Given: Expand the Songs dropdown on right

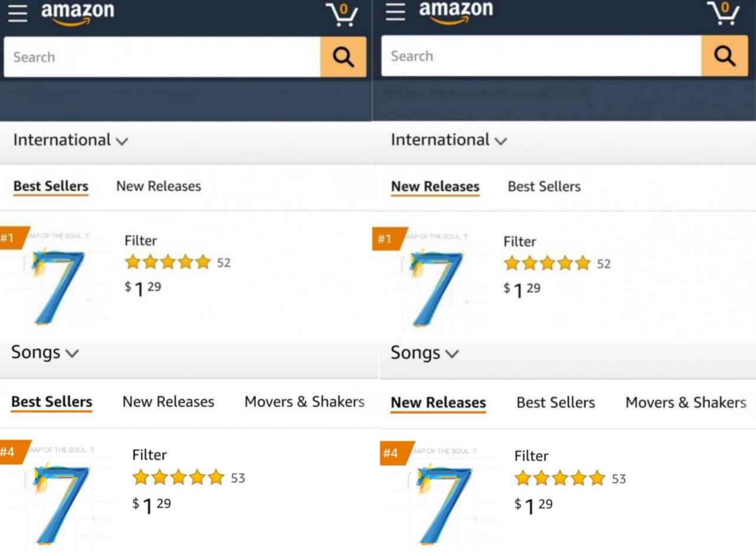Looking at the screenshot, I should [x=425, y=353].
